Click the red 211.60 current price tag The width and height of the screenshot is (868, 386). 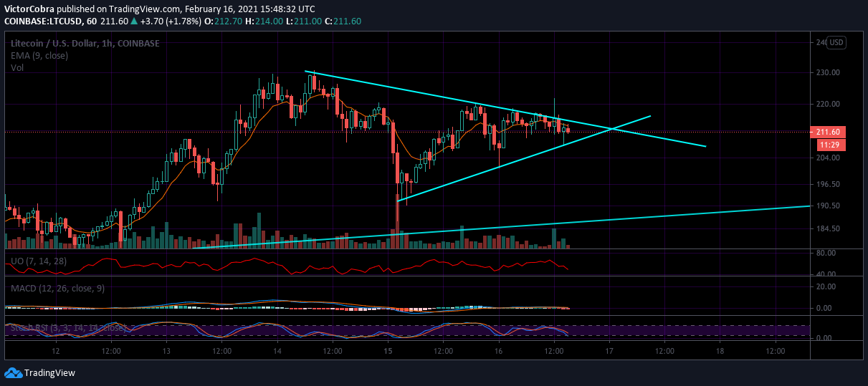pyautogui.click(x=829, y=132)
